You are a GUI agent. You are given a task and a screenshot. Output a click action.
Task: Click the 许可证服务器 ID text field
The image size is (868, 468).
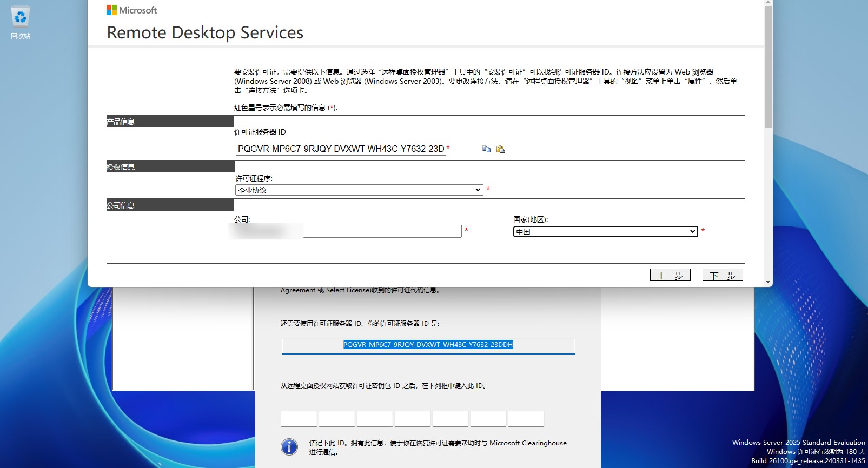341,149
